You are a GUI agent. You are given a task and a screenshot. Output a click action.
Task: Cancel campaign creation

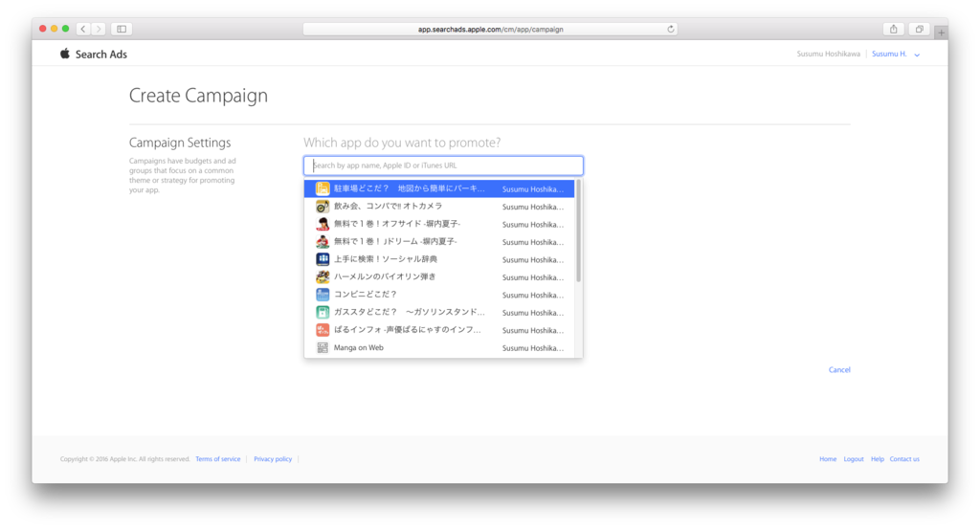[x=839, y=370]
